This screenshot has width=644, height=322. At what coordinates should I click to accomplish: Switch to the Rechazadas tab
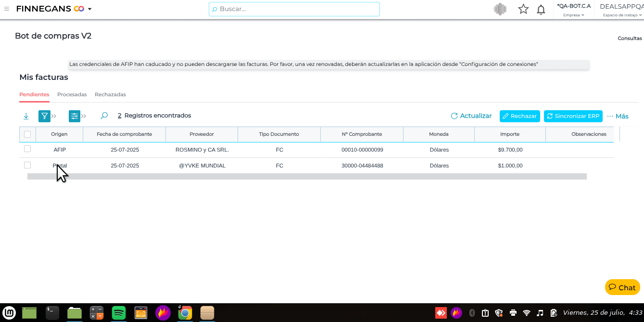tap(110, 94)
